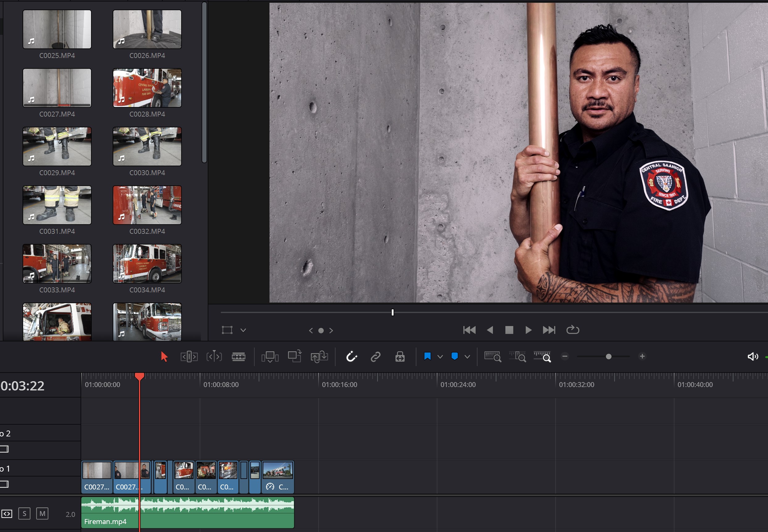Select C0028.MP4 fire truck clip
Screen dimensions: 768x532
pyautogui.click(x=147, y=88)
